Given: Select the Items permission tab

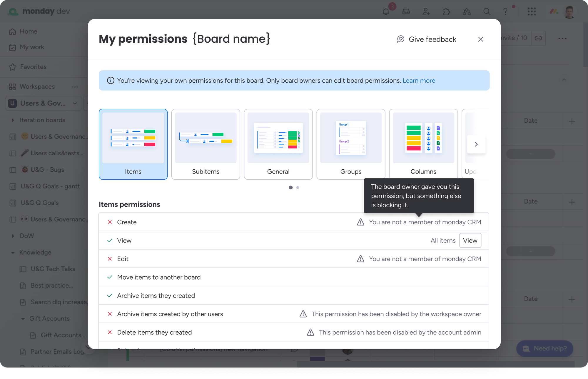Looking at the screenshot, I should coord(133,144).
